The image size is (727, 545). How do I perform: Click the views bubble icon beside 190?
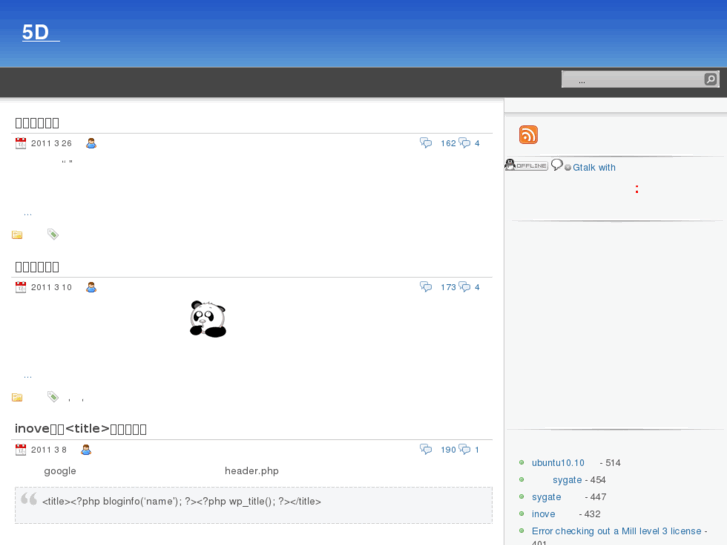426,449
